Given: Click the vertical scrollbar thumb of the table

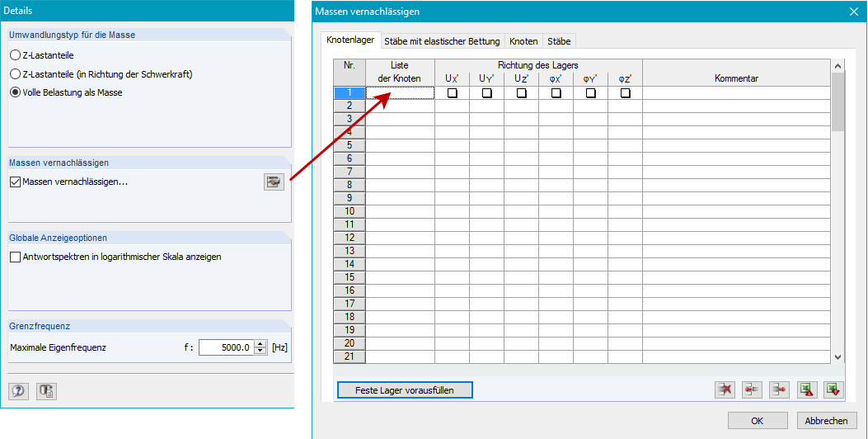Looking at the screenshot, I should pos(838,102).
